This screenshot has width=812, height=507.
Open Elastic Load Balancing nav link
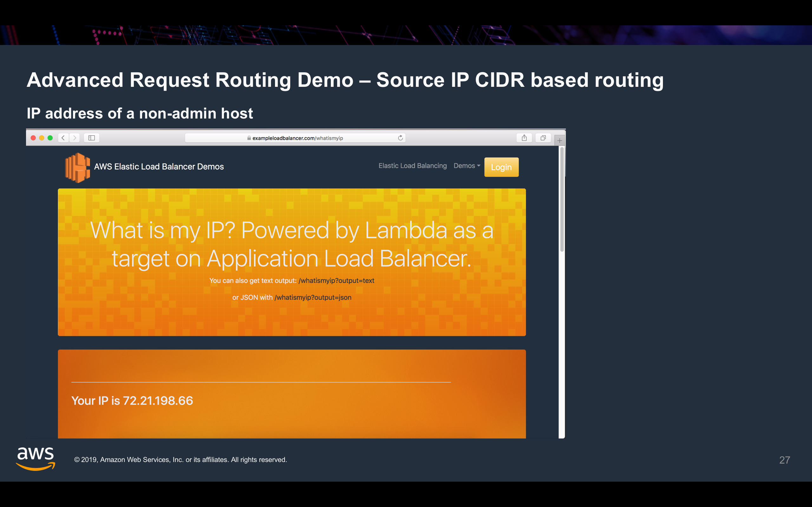(412, 166)
